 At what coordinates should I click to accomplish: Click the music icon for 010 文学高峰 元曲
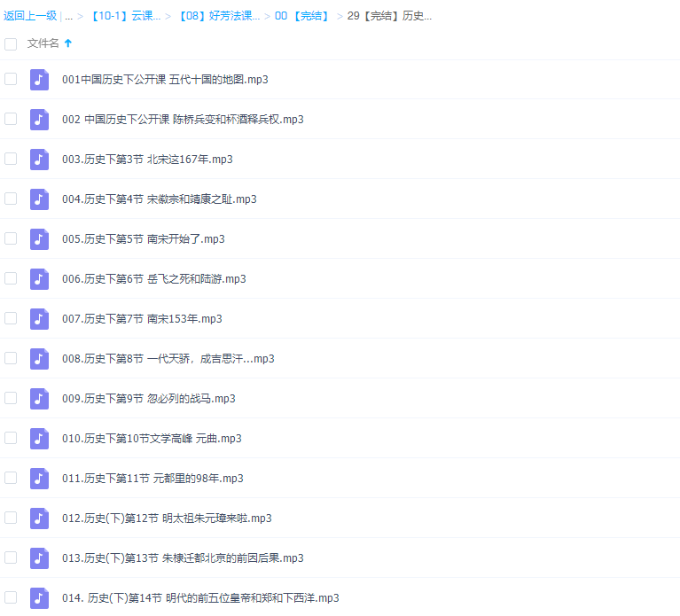39,438
